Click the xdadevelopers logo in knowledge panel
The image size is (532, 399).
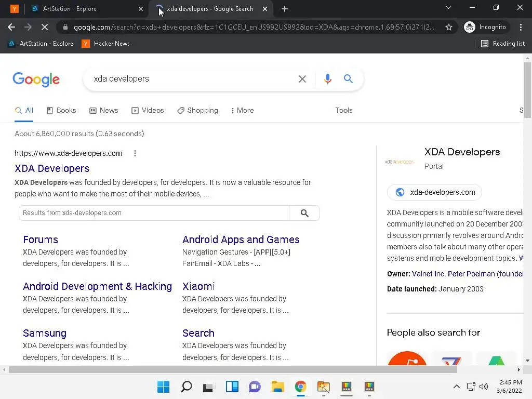coord(400,162)
